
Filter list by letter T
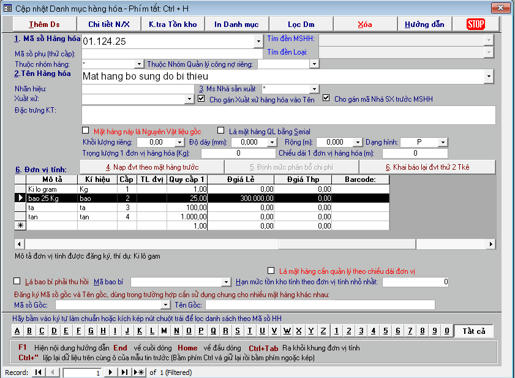tap(250, 331)
